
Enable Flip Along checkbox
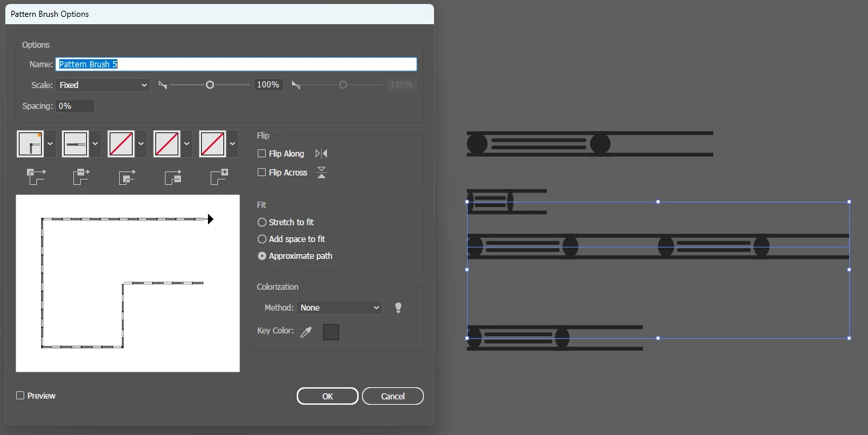point(262,154)
